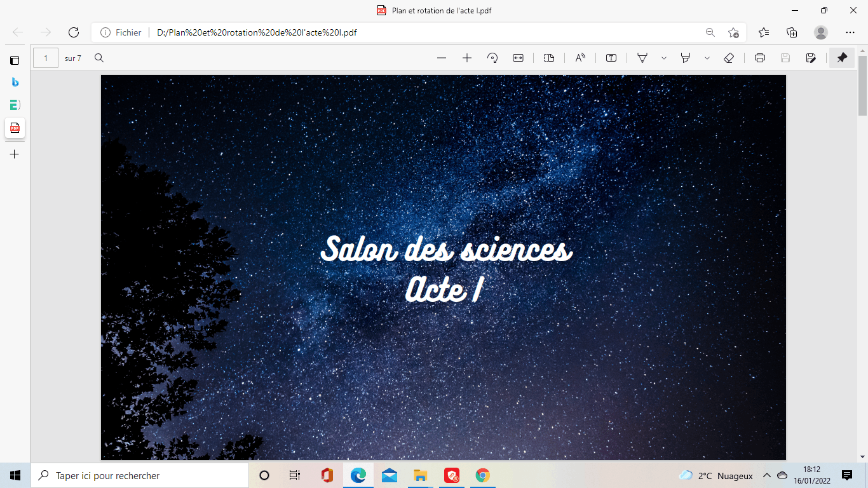The height and width of the screenshot is (488, 868).
Task: Open the taskbar clock showing 18:12
Action: [x=811, y=475]
